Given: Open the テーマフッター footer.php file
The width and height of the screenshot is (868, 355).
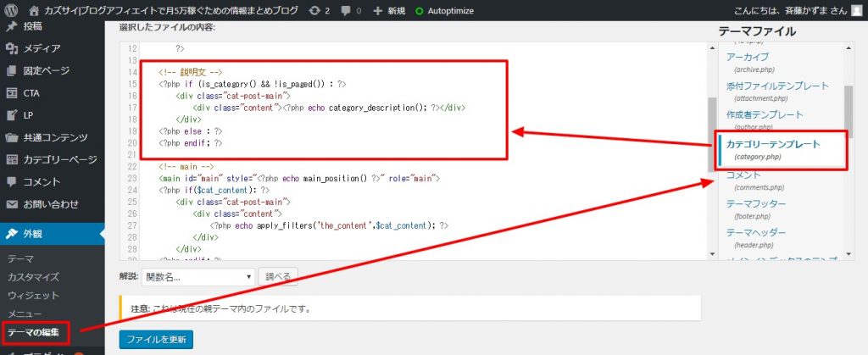Looking at the screenshot, I should pyautogui.click(x=755, y=204).
